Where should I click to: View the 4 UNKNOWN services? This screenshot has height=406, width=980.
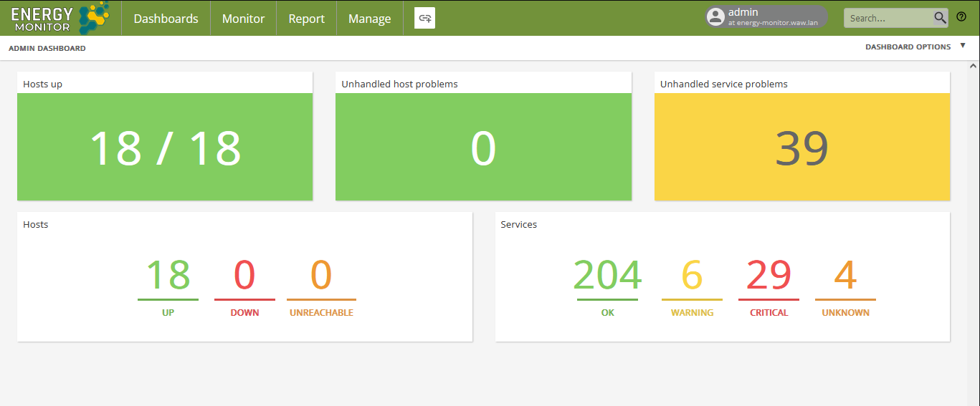845,286
